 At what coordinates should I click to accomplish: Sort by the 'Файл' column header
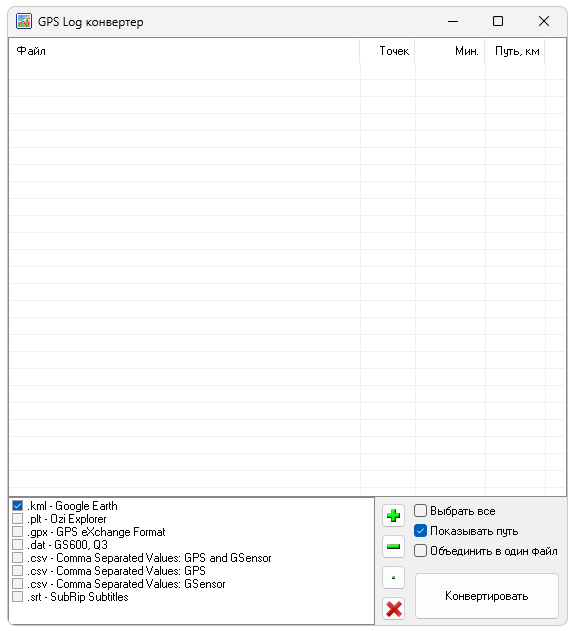[x=184, y=51]
